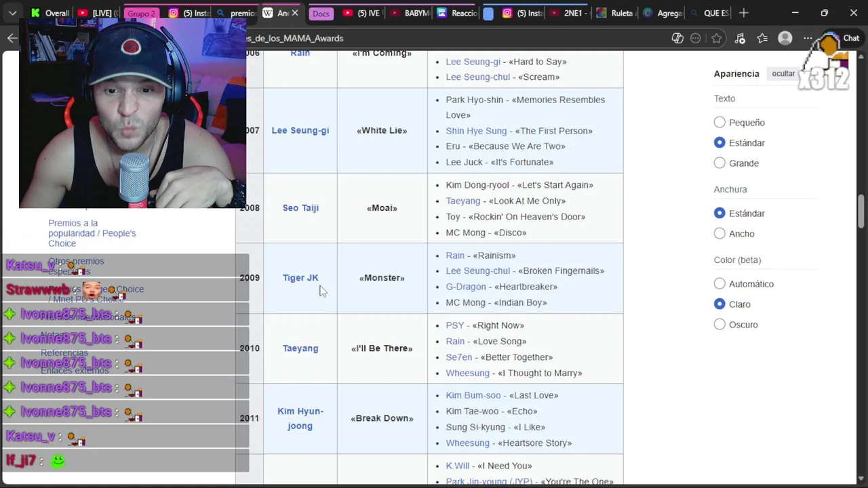Open the Favorites list icon
Image resolution: width=868 pixels, height=488 pixels.
click(762, 38)
